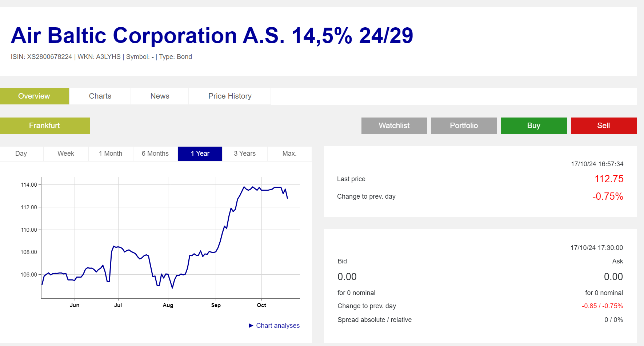
Task: Set chart range to Week
Action: (x=66, y=154)
